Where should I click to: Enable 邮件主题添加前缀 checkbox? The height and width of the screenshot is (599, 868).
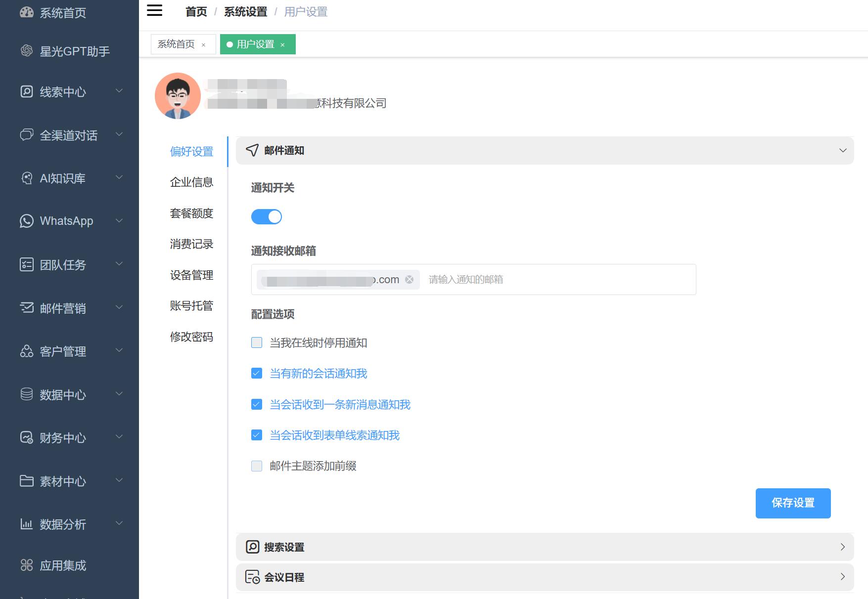pyautogui.click(x=257, y=466)
